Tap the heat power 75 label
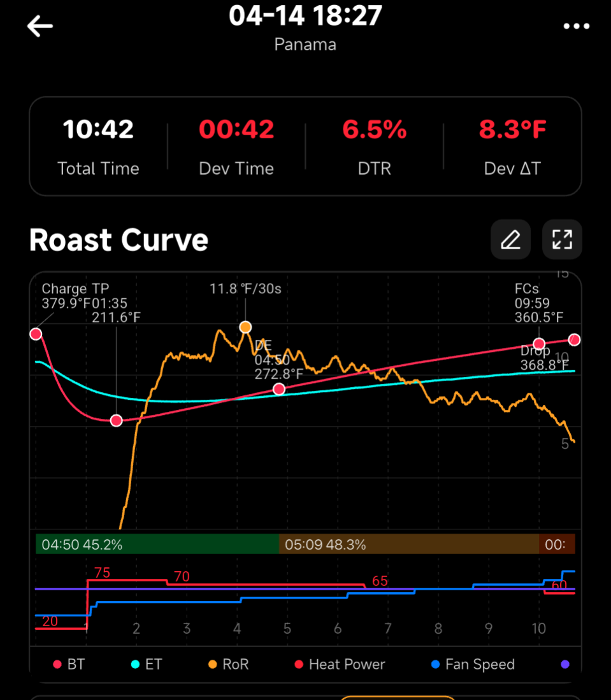Viewport: 611px width, 700px height. [x=102, y=572]
